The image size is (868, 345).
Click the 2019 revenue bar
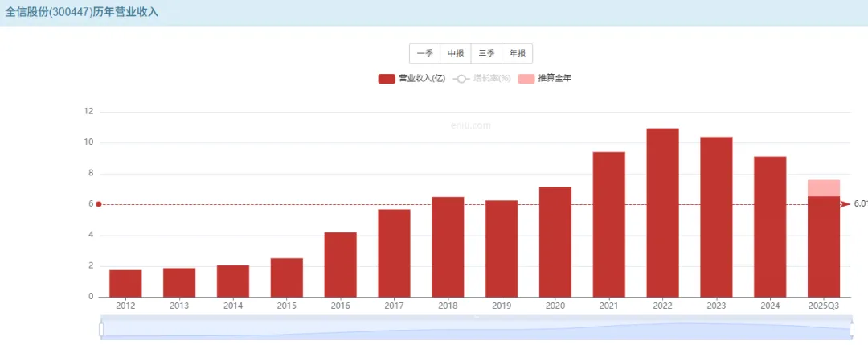(x=502, y=248)
